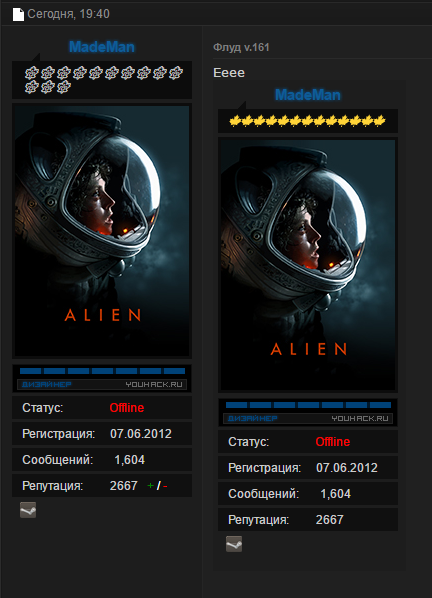Give negative reputation with red minus
Image resolution: width=432 pixels, height=598 pixels.
[165, 486]
